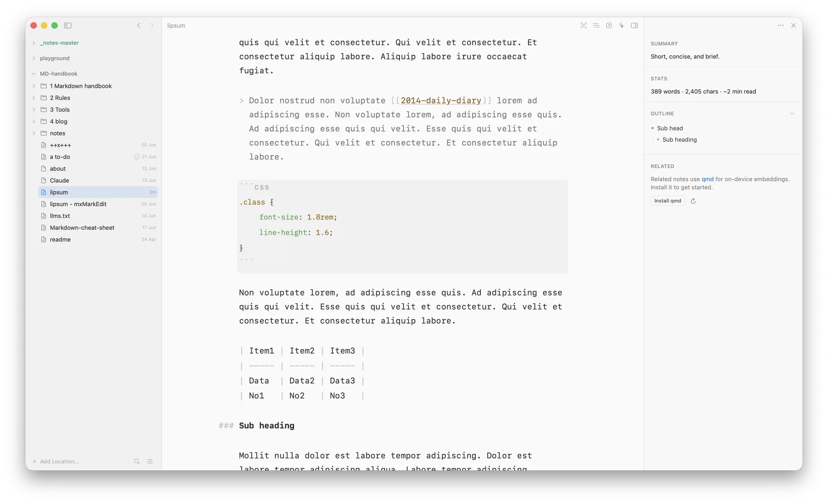
Task: Click the No2 table cell
Action: pyautogui.click(x=297, y=395)
